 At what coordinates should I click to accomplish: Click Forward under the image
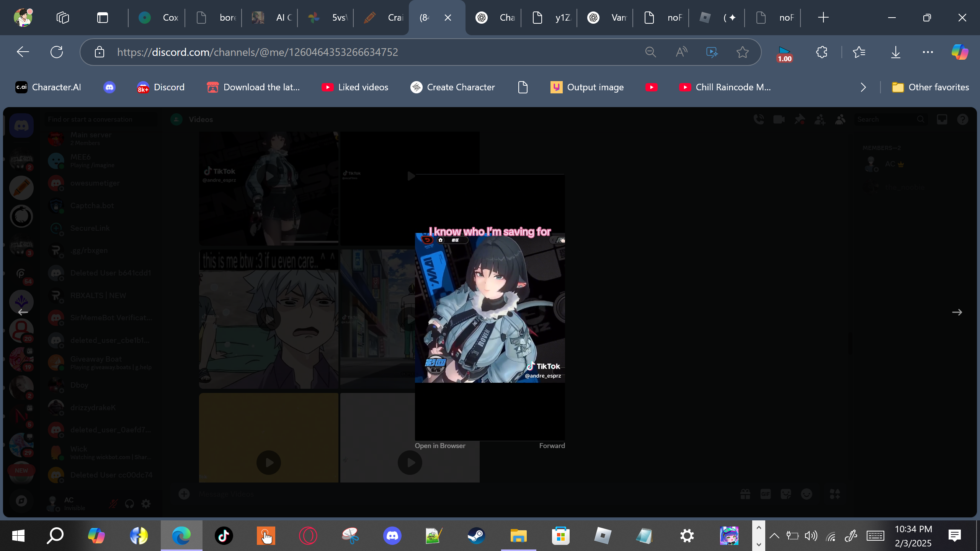point(552,446)
